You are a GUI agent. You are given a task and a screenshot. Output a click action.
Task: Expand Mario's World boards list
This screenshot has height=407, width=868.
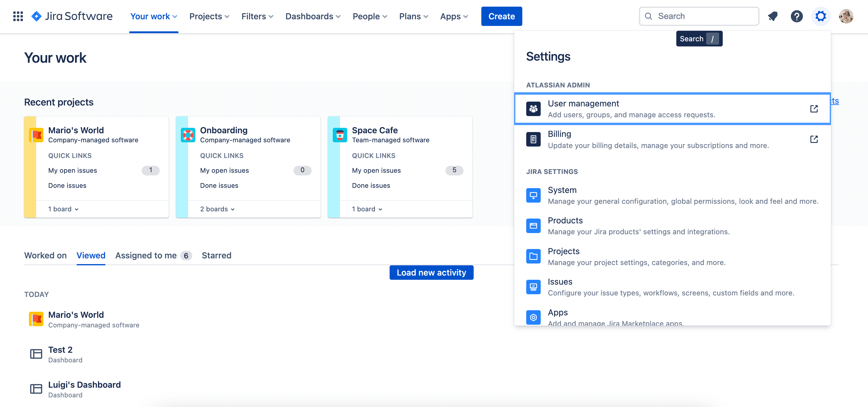coord(63,209)
